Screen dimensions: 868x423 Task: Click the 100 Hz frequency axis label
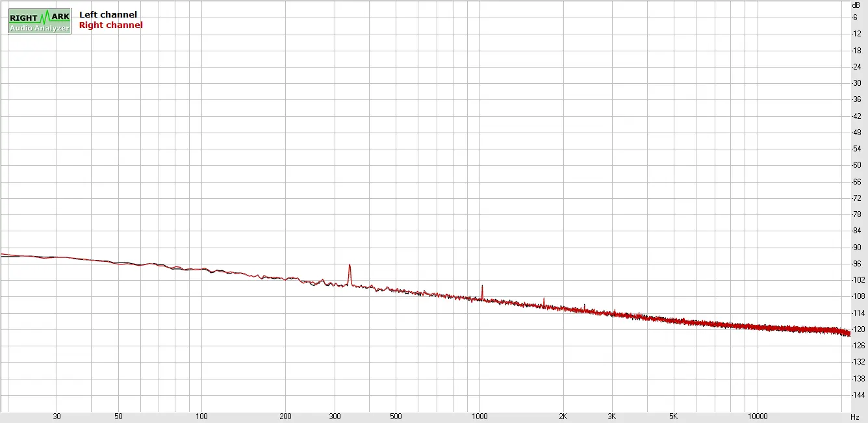pyautogui.click(x=202, y=417)
